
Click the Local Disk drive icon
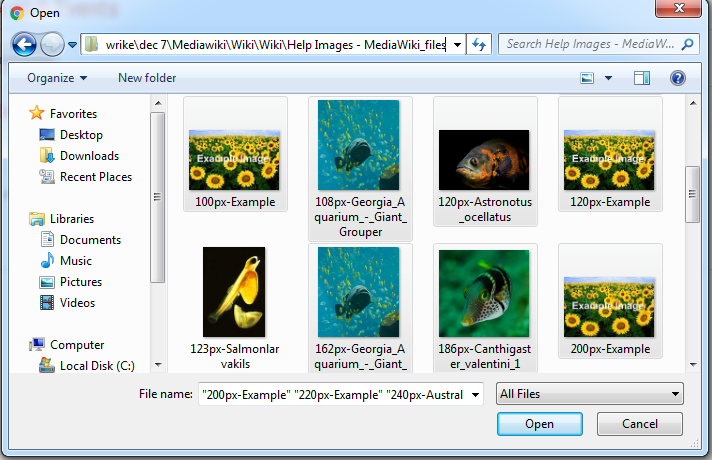[x=47, y=365]
